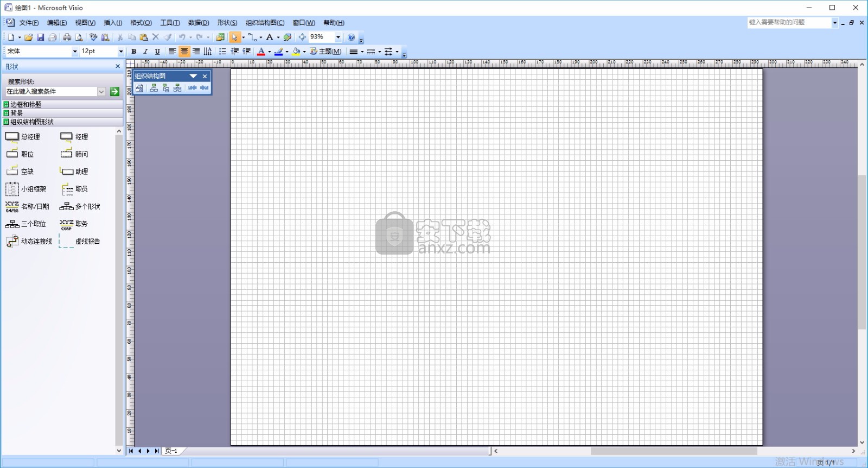Undo the last action

click(x=182, y=37)
